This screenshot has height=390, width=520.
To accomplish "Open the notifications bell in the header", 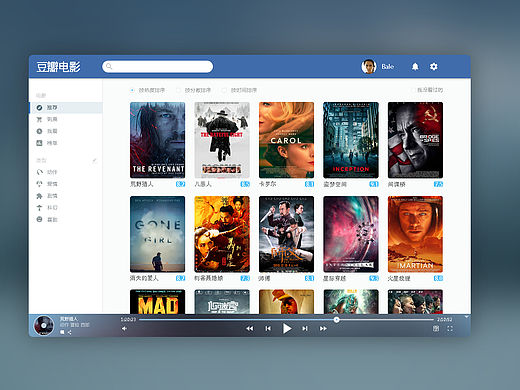I will coord(415,67).
